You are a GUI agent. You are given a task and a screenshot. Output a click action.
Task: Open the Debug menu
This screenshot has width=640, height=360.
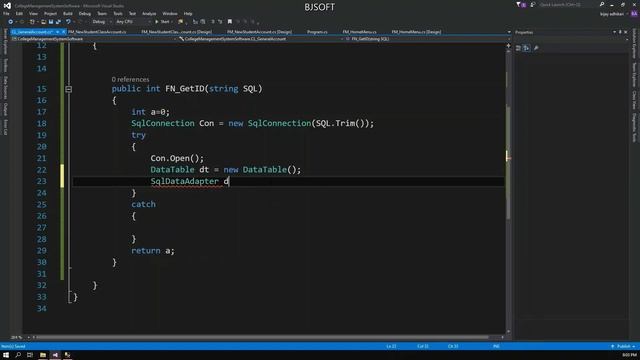85,13
